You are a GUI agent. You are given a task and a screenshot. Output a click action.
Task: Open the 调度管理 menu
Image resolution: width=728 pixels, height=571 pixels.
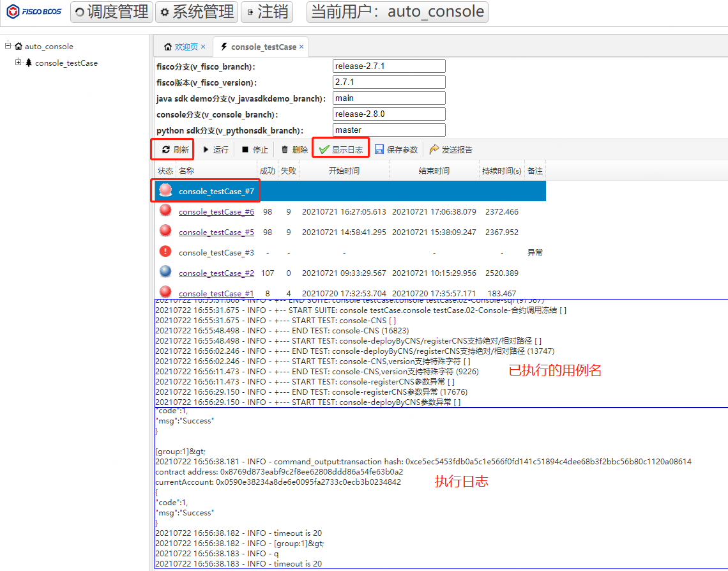(111, 11)
